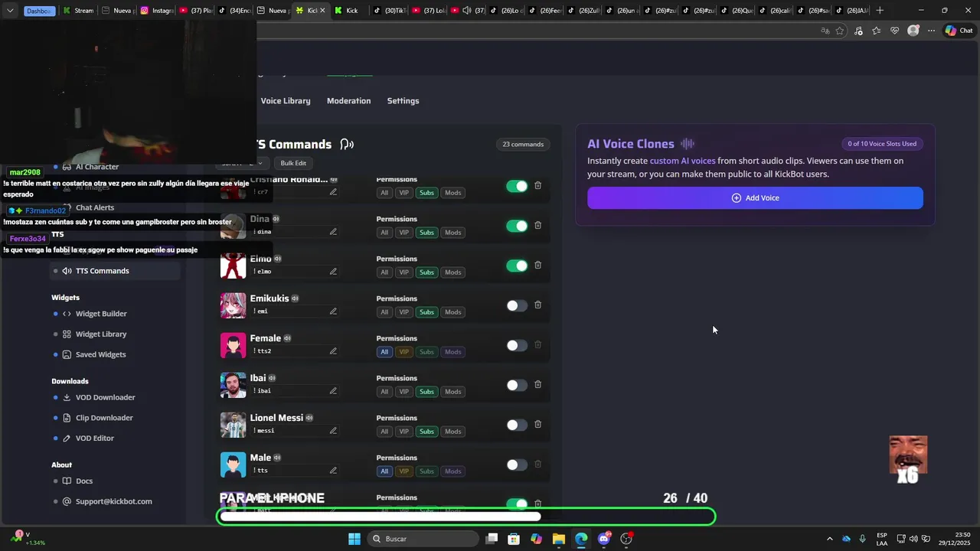
Task: Toggle VIP permission for the Elmo command
Action: coord(403,272)
